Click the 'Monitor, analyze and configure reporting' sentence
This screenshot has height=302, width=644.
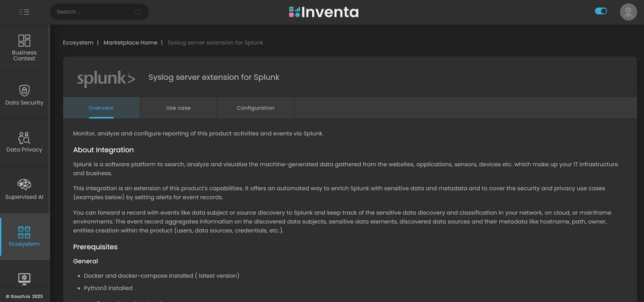click(198, 133)
